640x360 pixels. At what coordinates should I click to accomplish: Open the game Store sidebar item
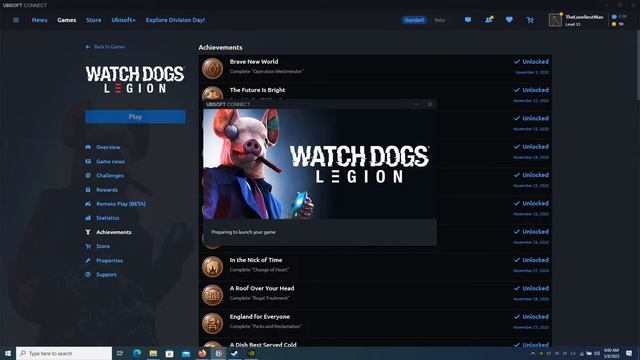point(103,246)
